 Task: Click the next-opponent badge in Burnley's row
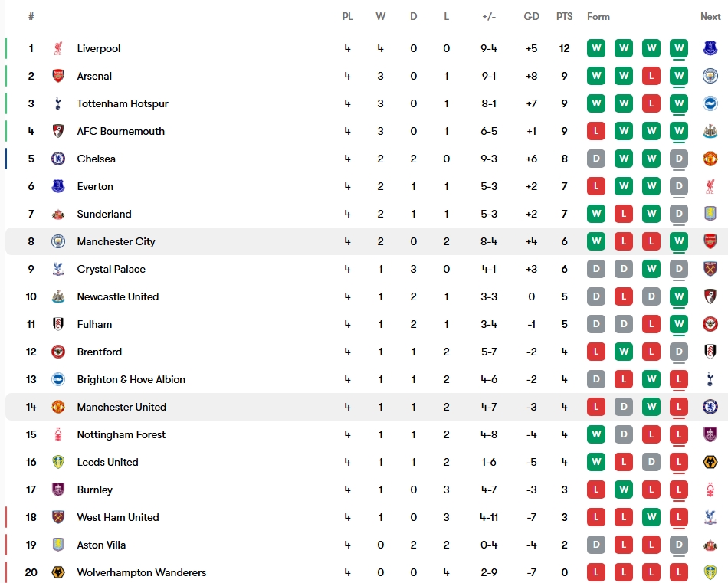pyautogui.click(x=710, y=490)
